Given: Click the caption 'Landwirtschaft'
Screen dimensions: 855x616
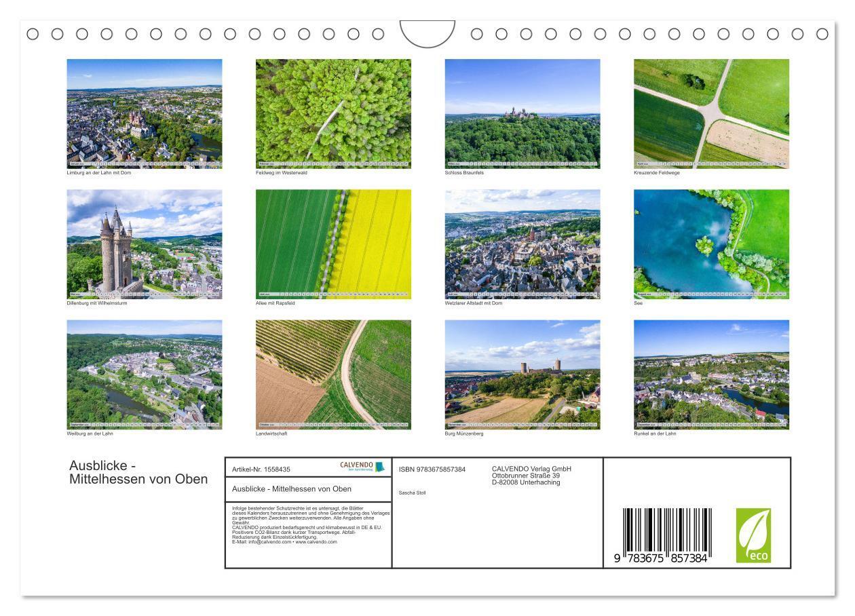Looking at the screenshot, I should coord(271,434).
